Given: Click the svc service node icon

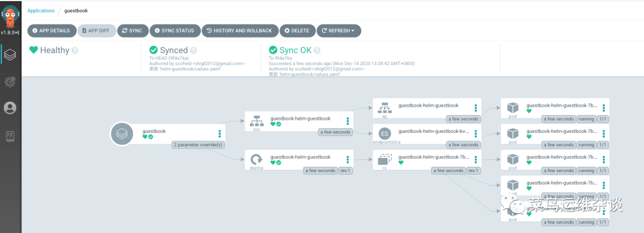Looking at the screenshot, I should 256,122.
